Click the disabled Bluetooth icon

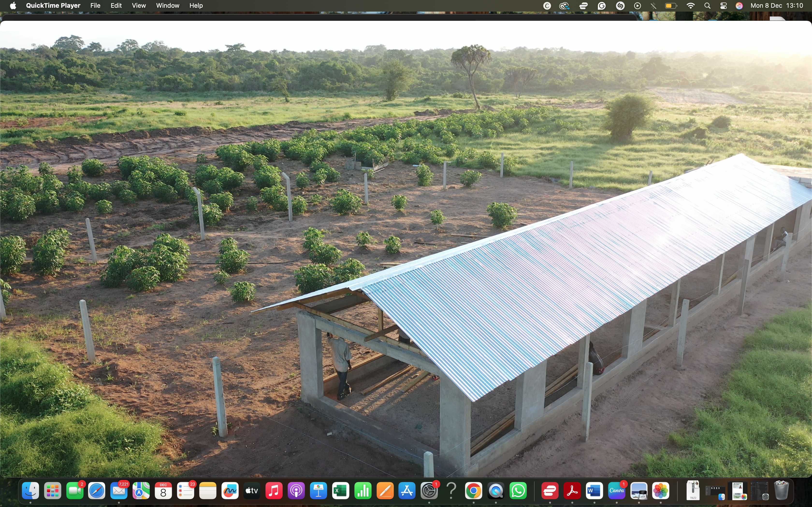point(653,5)
